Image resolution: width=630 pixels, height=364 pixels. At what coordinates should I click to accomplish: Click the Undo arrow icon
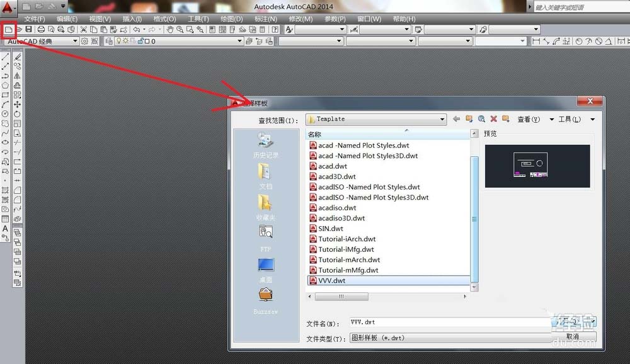tap(137, 30)
